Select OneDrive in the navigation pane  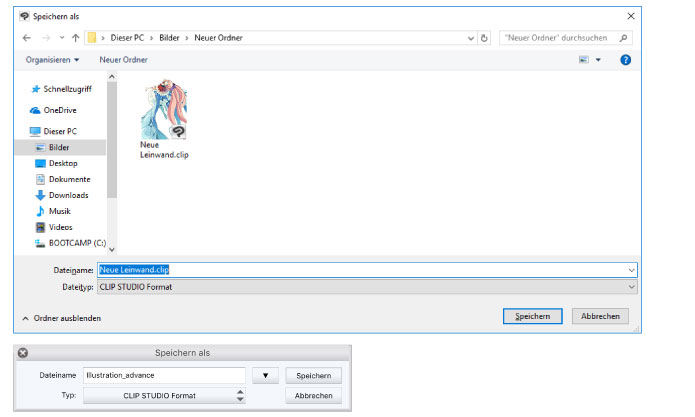point(53,110)
